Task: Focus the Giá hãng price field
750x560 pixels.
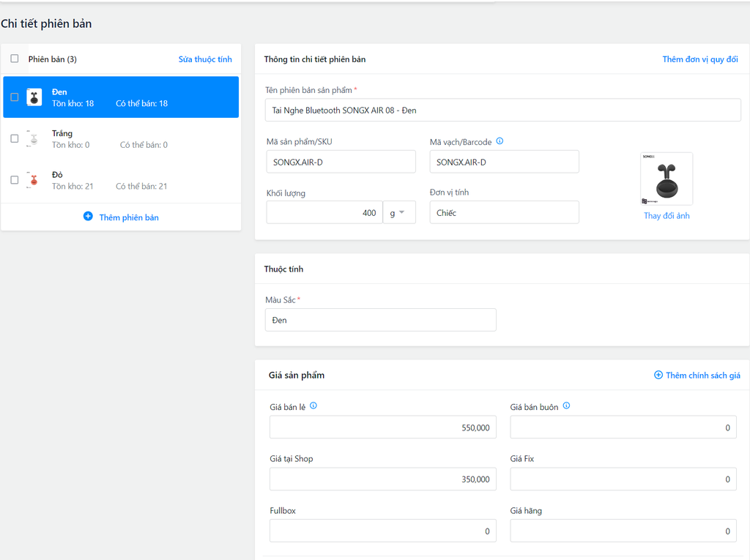Action: [623, 531]
